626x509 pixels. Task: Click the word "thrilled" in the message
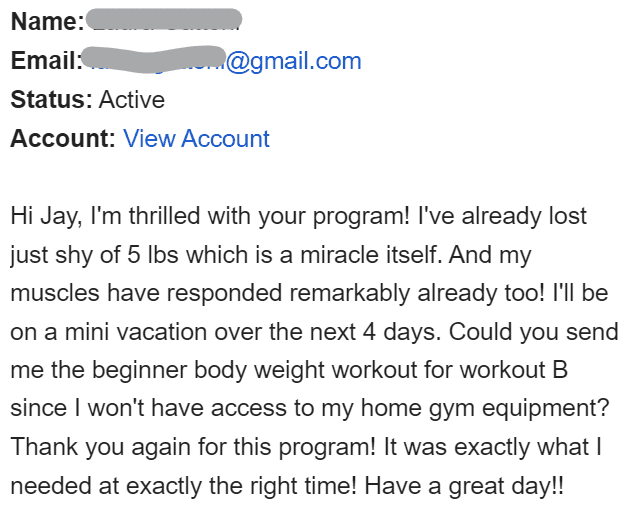tap(160, 216)
